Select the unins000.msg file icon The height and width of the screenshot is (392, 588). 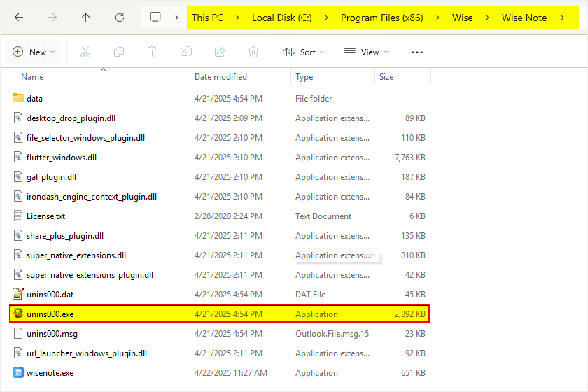point(18,333)
